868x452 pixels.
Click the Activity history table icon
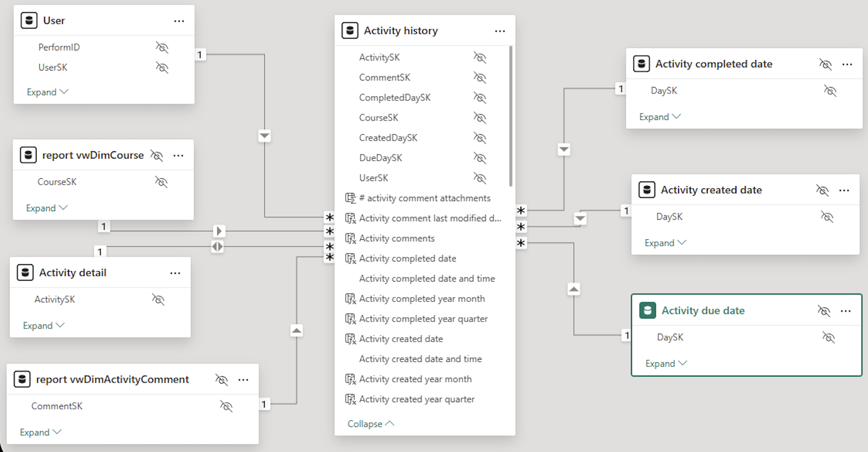pos(350,31)
